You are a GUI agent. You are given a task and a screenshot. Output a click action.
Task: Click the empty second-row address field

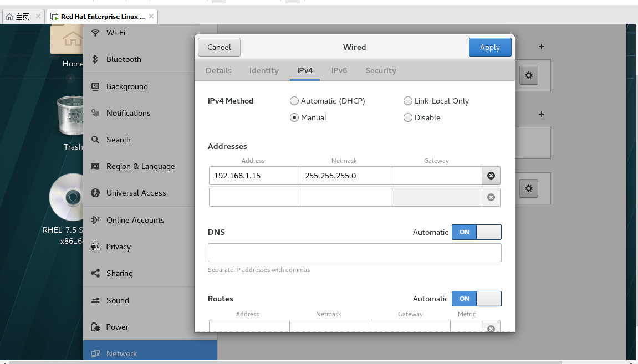255,197
